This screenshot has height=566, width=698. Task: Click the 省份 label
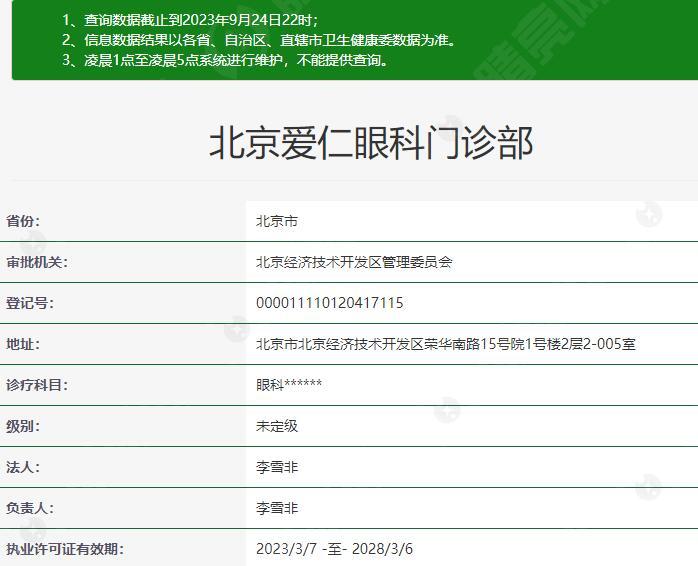click(23, 221)
